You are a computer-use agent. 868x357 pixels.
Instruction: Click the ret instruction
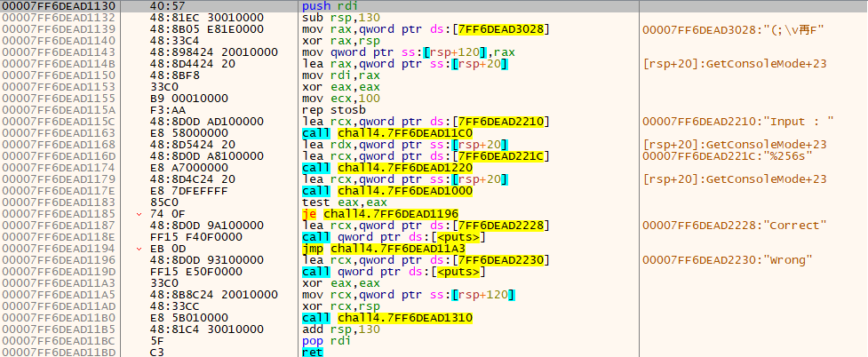[314, 353]
